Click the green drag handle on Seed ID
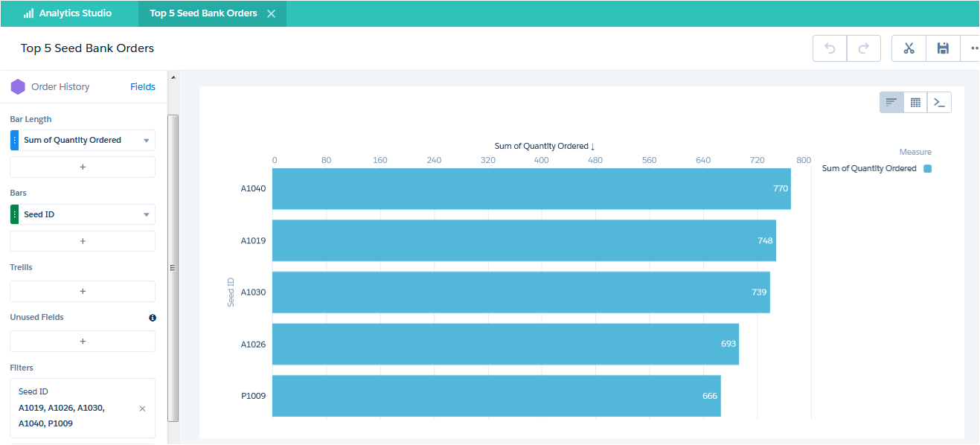980x445 pixels. coord(14,214)
